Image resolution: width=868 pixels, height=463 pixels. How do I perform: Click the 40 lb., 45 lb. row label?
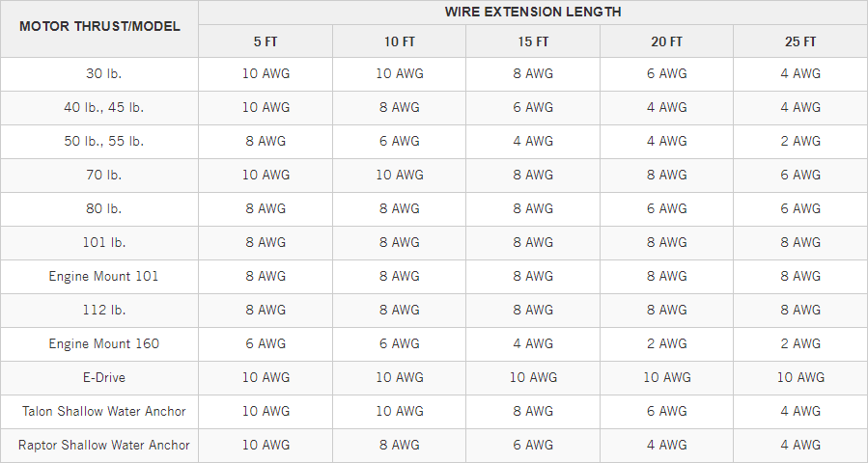pos(103,108)
